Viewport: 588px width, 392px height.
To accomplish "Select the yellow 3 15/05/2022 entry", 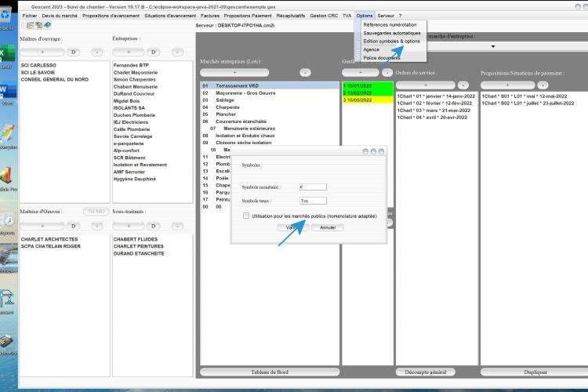I will click(x=368, y=100).
